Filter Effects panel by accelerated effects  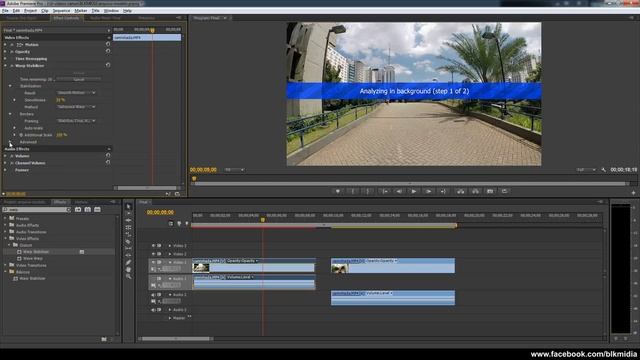coord(78,209)
